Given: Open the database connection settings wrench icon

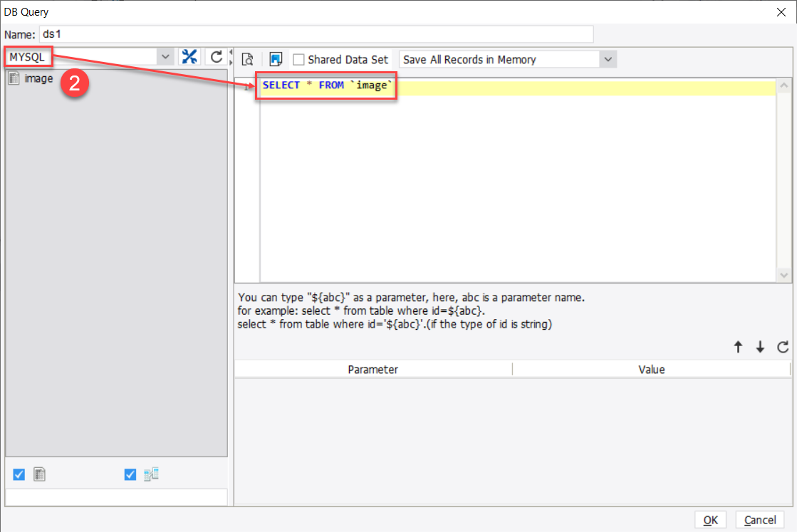Looking at the screenshot, I should click(x=189, y=56).
